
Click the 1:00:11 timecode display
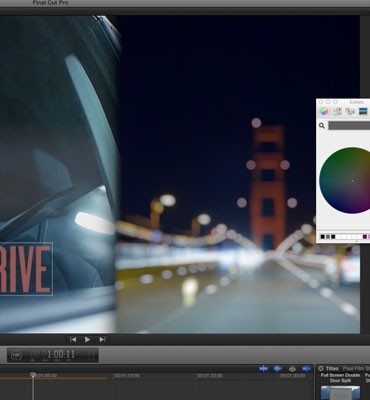pos(61,354)
